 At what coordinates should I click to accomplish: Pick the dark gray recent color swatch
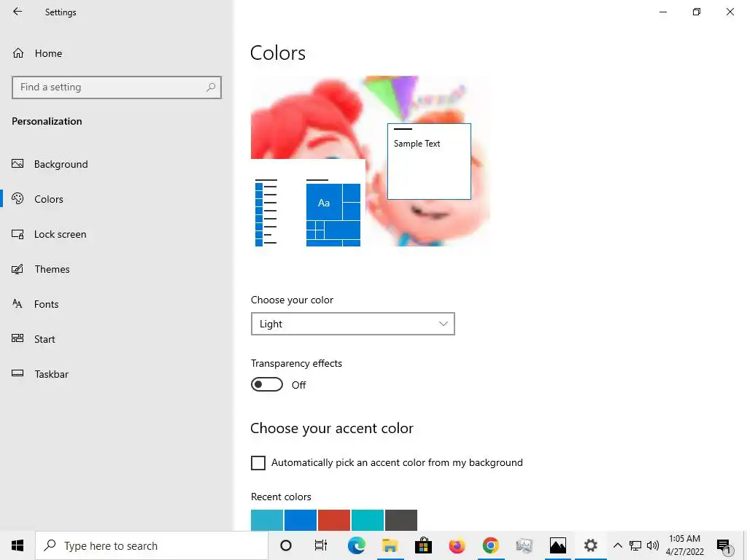click(401, 520)
